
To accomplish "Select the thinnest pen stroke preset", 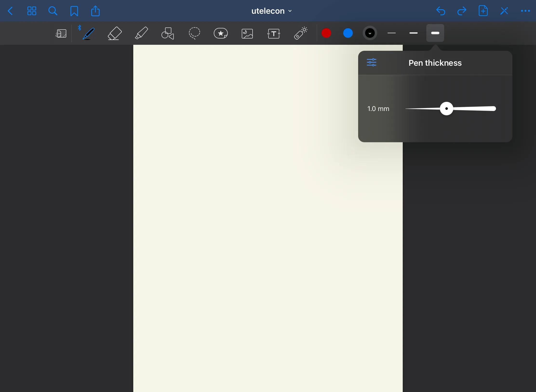I will (392, 33).
